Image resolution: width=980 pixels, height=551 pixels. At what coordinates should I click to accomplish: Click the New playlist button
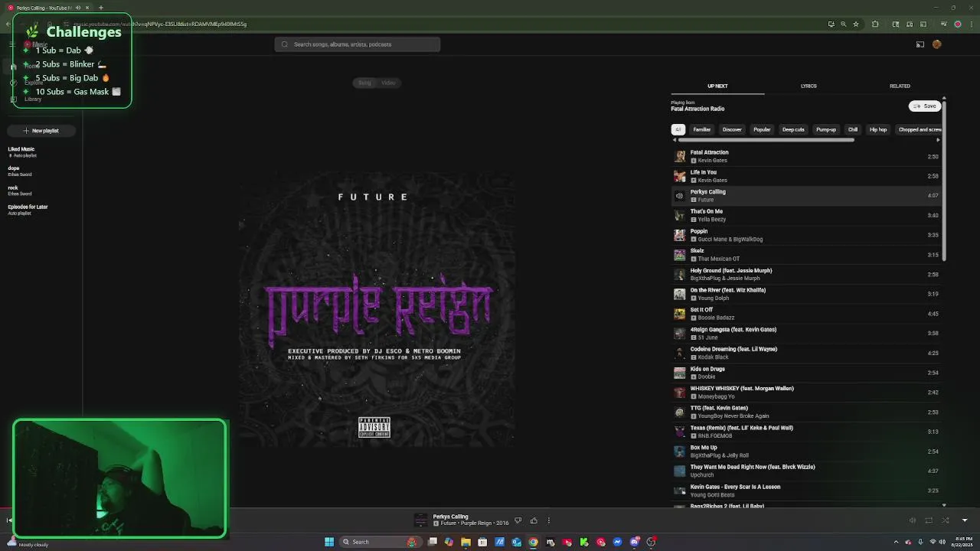(41, 131)
